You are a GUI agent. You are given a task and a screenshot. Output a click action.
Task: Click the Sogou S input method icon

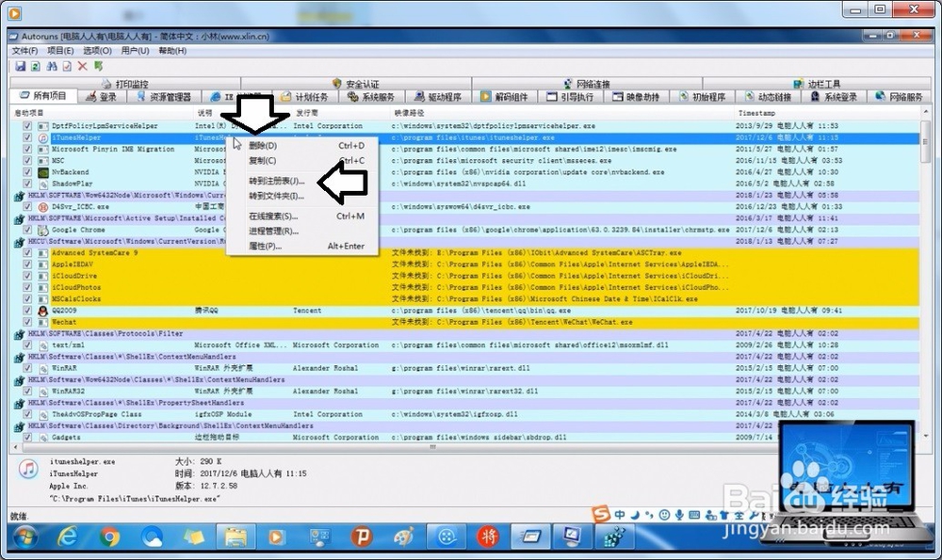[601, 514]
